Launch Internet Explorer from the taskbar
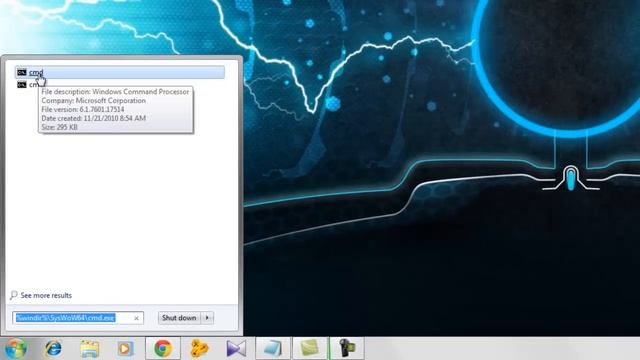 tap(53, 349)
